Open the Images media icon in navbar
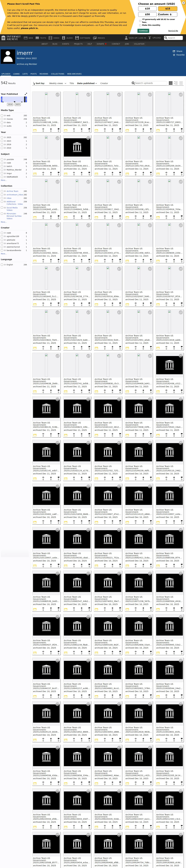186x868 pixels. pos(95,38)
